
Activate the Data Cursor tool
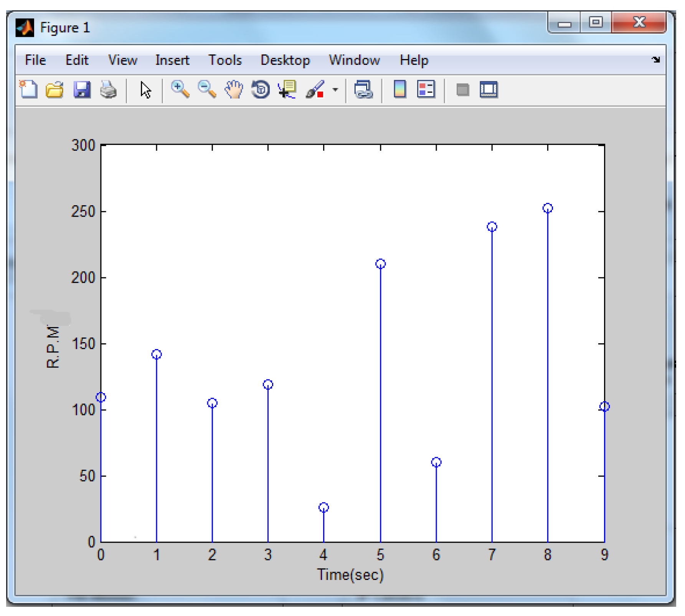click(x=287, y=90)
